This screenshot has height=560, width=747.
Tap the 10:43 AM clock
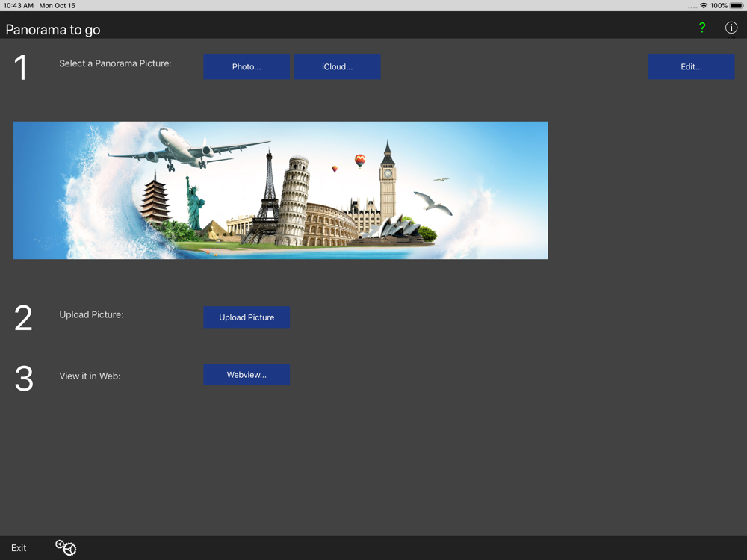[19, 6]
